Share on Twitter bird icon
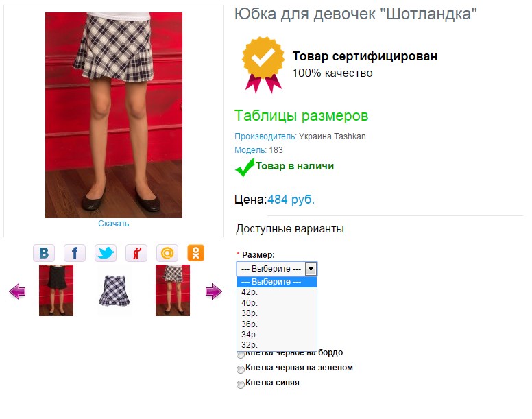The width and height of the screenshot is (532, 419). (x=105, y=253)
